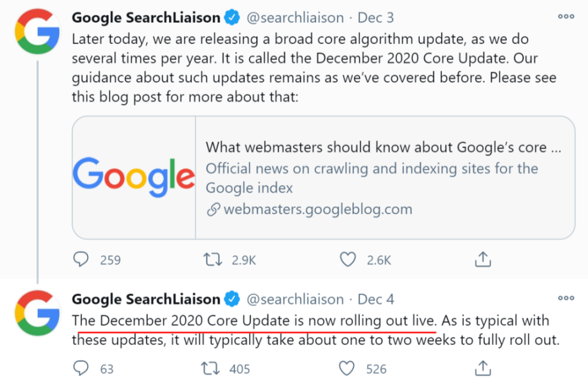Reply to the Dec 4 tweet

(81, 368)
